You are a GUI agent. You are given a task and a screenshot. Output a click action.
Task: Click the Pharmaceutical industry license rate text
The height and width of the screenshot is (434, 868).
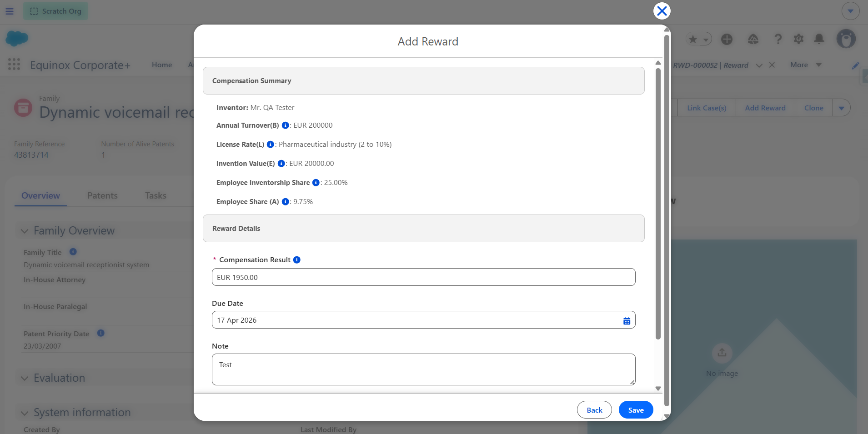(x=335, y=145)
